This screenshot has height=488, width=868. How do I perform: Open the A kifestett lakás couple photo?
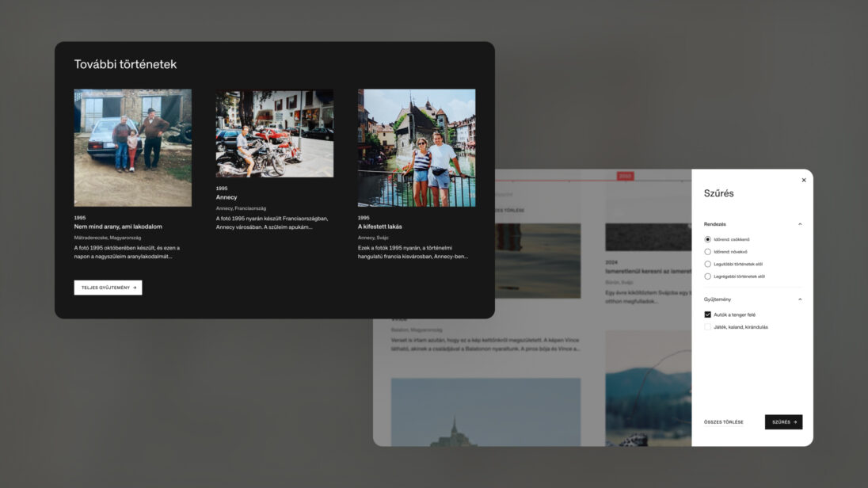click(417, 148)
